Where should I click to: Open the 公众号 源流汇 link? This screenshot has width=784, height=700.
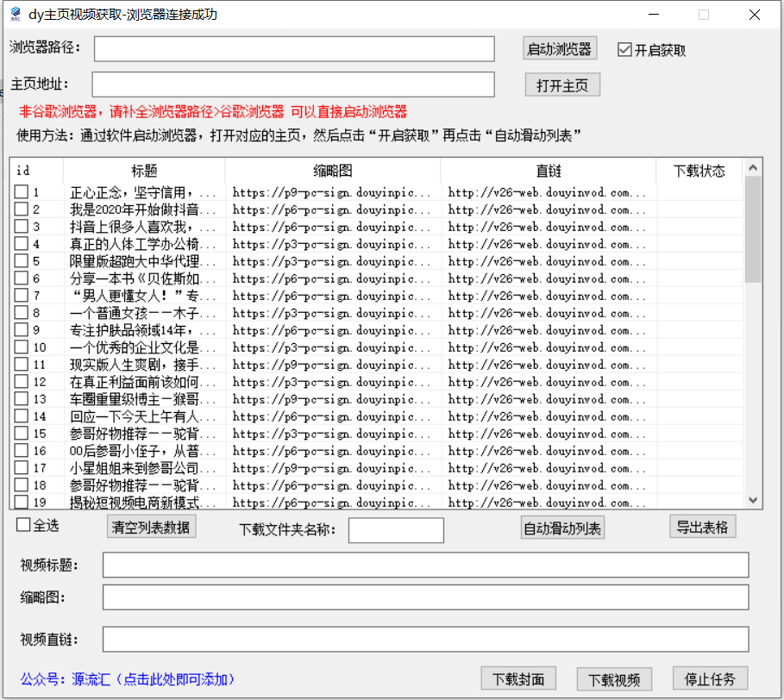[127, 679]
